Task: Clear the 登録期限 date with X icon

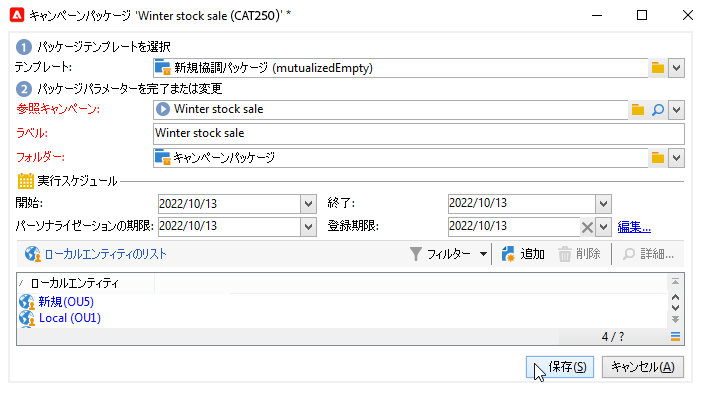Action: [x=588, y=227]
